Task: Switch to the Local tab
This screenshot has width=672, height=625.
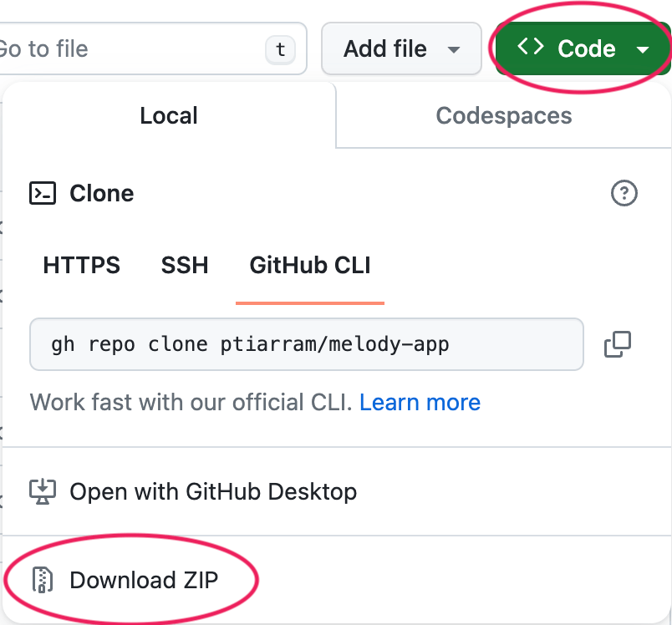Action: coord(168,115)
